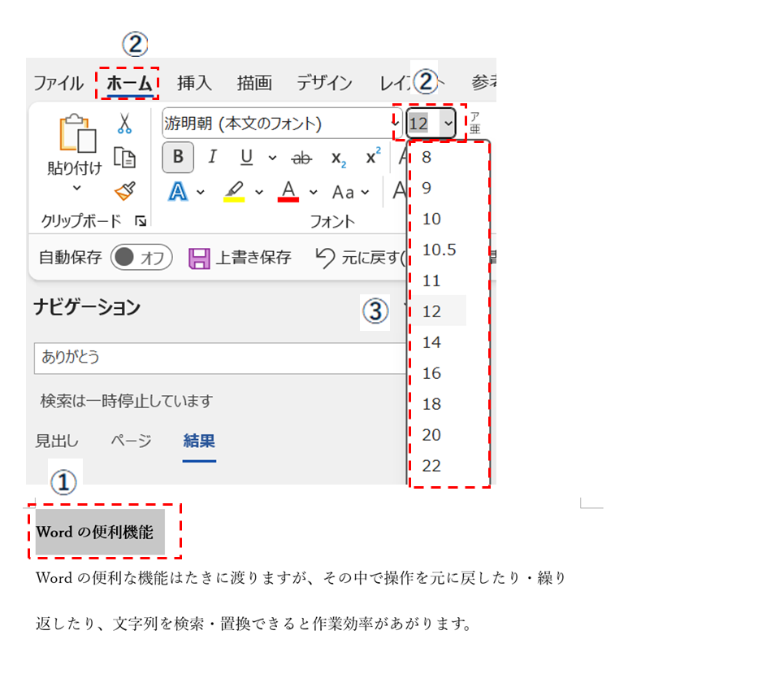784x674 pixels.
Task: Select the Cut scissors icon
Action: pos(124,124)
